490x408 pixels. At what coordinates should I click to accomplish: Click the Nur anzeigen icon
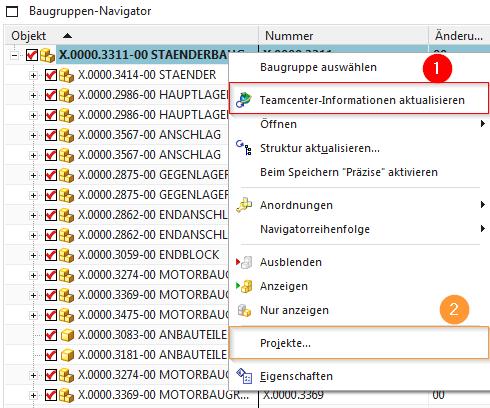pyautogui.click(x=244, y=310)
